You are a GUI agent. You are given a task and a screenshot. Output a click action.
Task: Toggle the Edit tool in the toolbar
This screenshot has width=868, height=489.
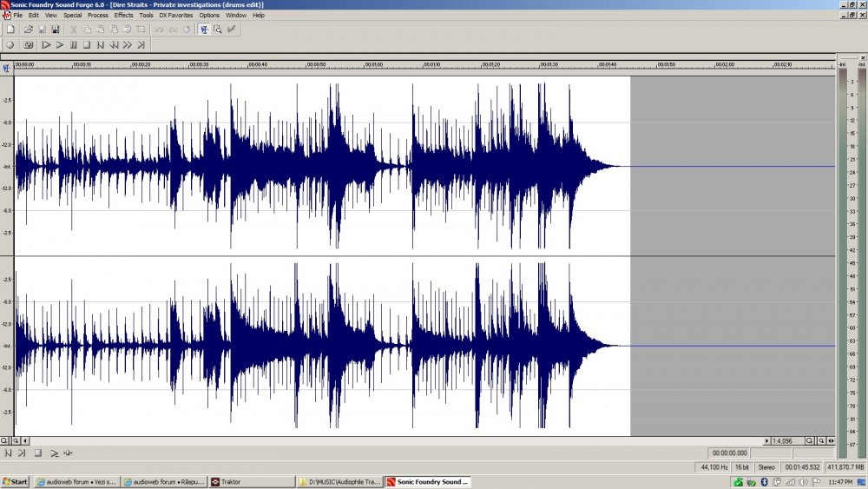[204, 30]
